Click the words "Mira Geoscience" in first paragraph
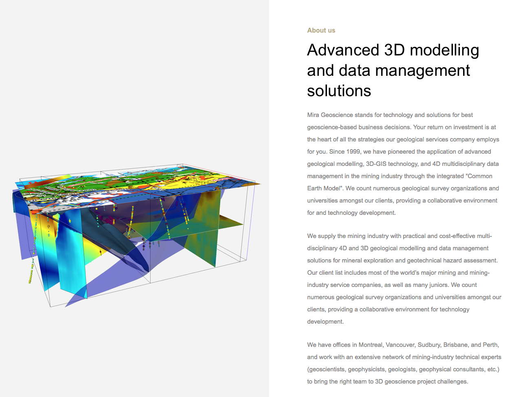The width and height of the screenshot is (532, 397). (330, 115)
